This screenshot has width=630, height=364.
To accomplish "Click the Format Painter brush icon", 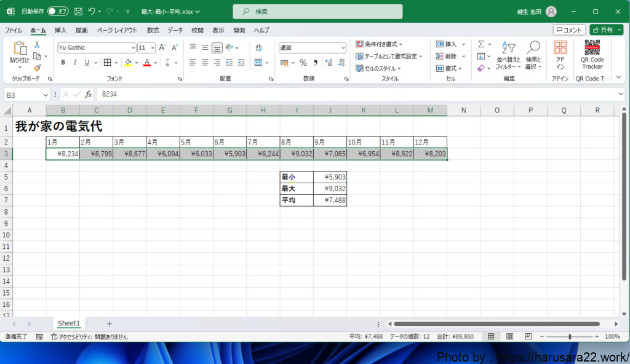I will [37, 68].
